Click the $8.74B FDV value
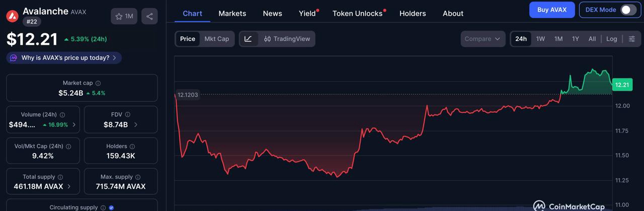This screenshot has width=644, height=211. pos(116,125)
